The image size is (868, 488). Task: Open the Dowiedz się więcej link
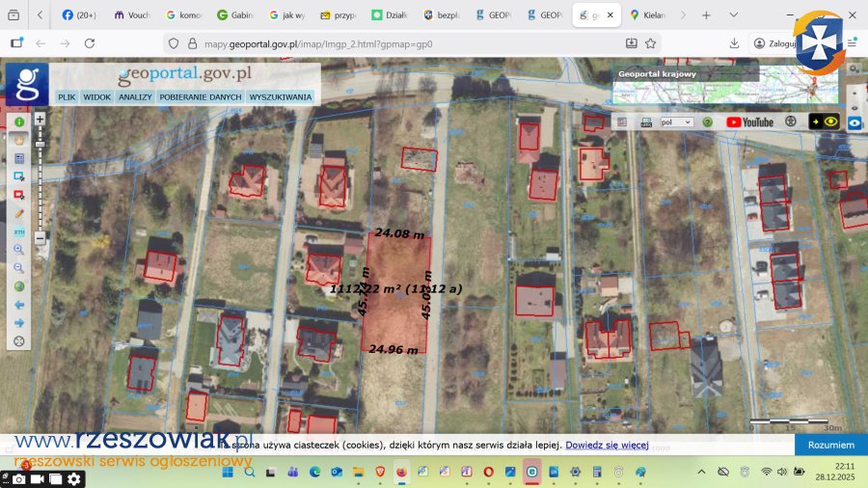(x=607, y=446)
